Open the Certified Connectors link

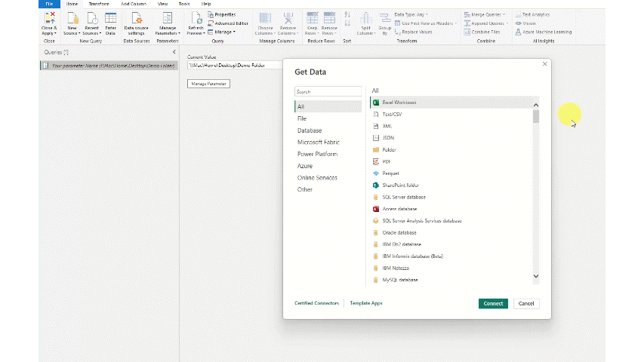click(316, 303)
